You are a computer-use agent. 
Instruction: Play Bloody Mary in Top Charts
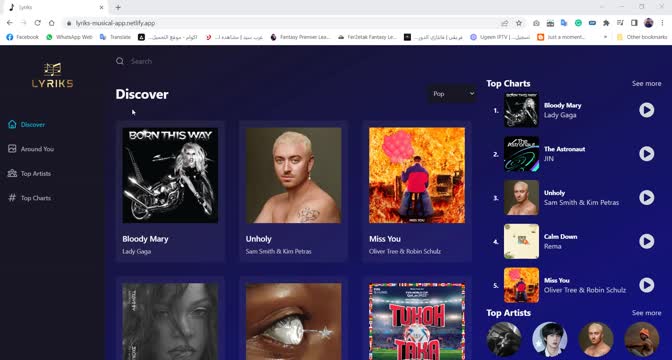[646, 110]
